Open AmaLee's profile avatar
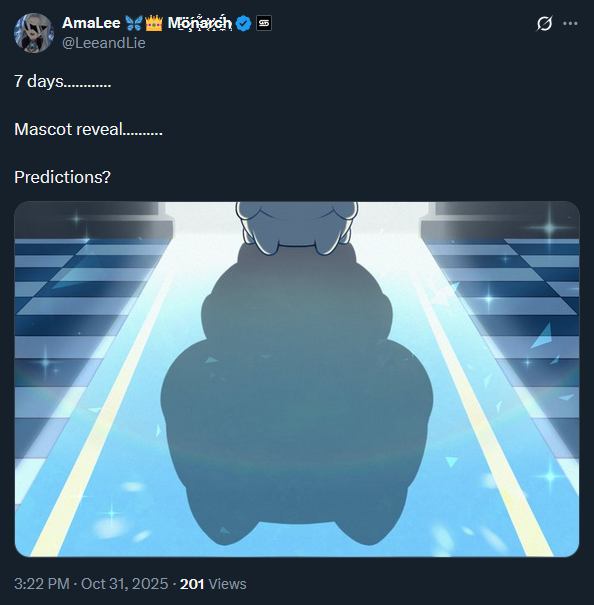Viewport: 594px width, 605px height. [34, 33]
